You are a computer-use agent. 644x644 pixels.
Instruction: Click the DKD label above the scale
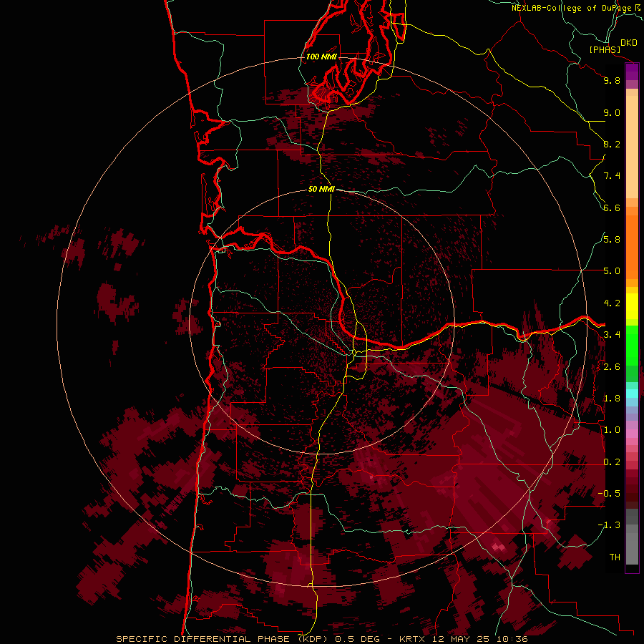pos(629,42)
